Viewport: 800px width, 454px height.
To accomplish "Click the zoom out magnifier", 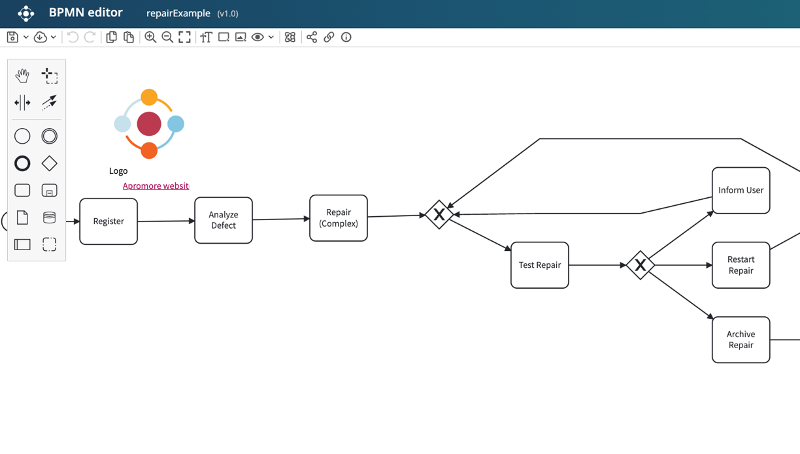I will 167,37.
